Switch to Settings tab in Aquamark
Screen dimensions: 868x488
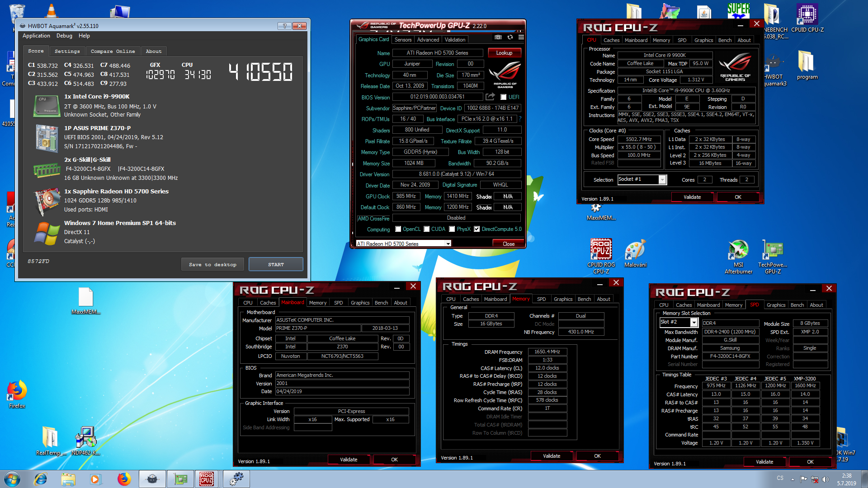pos(67,51)
